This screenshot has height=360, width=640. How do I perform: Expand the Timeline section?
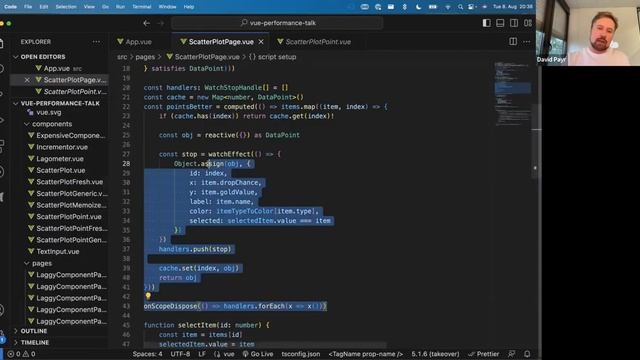tap(16, 342)
